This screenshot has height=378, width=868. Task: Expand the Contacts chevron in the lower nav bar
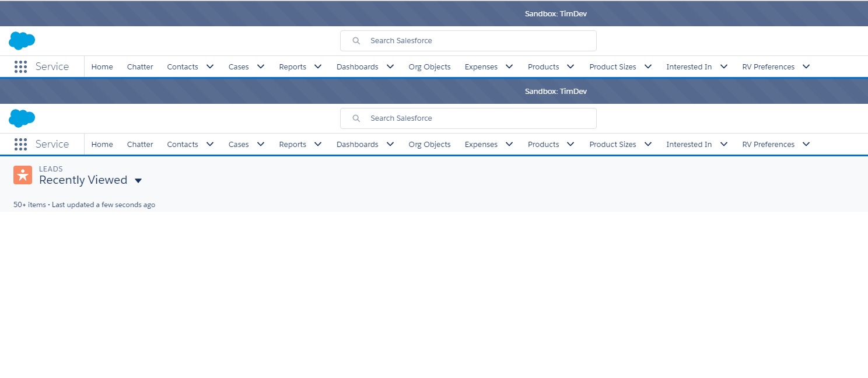[x=210, y=144]
